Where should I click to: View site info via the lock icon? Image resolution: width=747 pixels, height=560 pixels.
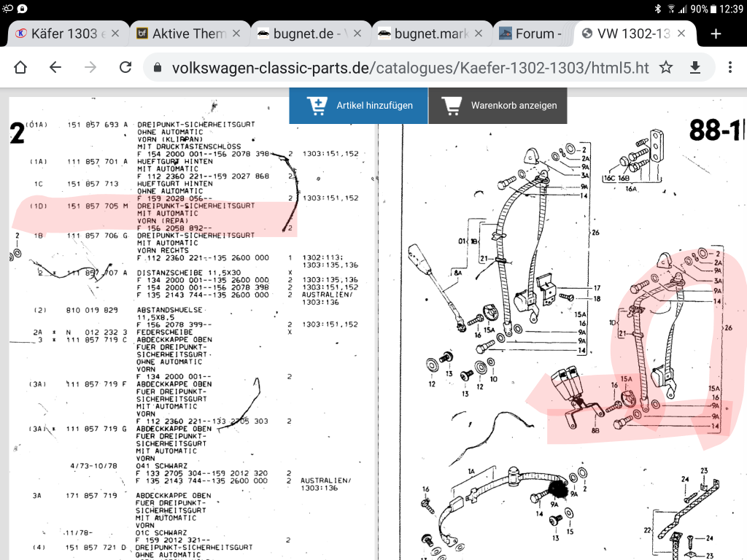(x=157, y=68)
